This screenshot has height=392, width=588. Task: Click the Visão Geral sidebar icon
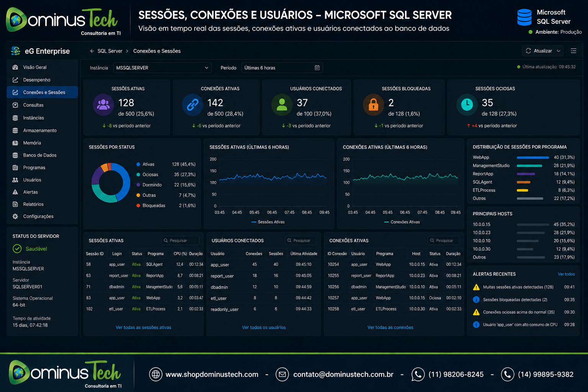click(x=15, y=67)
